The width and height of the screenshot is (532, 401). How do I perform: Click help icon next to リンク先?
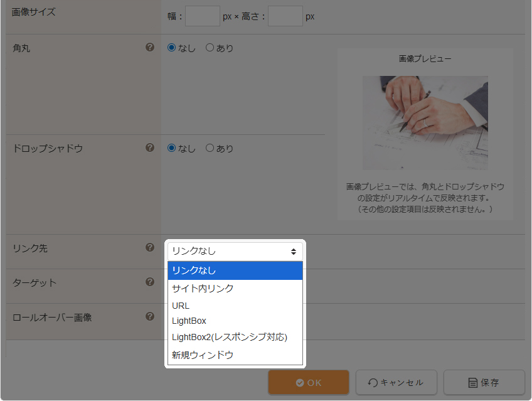point(150,248)
